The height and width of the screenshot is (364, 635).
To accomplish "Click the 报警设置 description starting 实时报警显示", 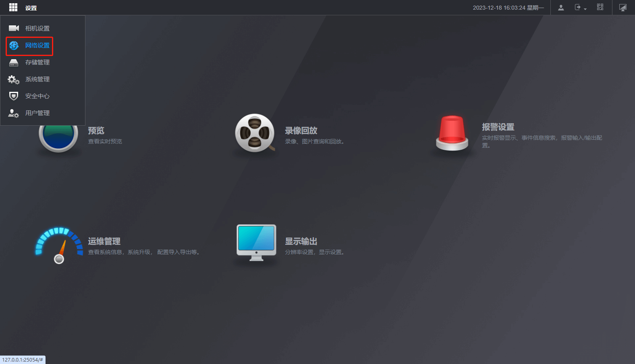I will 542,141.
